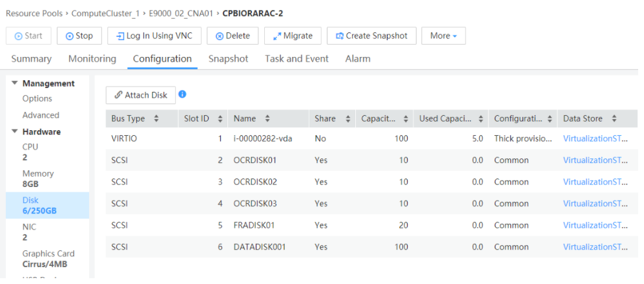The image size is (644, 284).
Task: Sort by Used Capacity column
Action: coord(481,119)
